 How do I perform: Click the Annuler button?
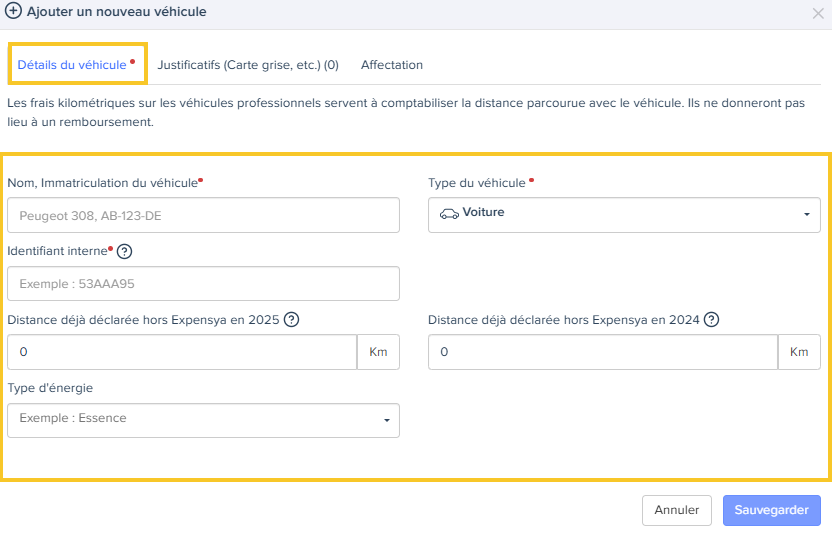coord(677,510)
